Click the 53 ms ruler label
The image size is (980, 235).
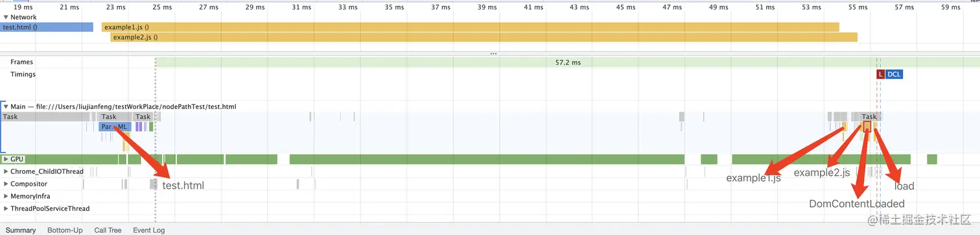811,7
